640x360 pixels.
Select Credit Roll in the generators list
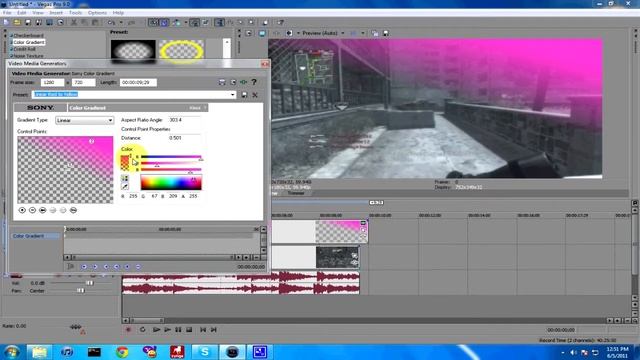[24, 49]
